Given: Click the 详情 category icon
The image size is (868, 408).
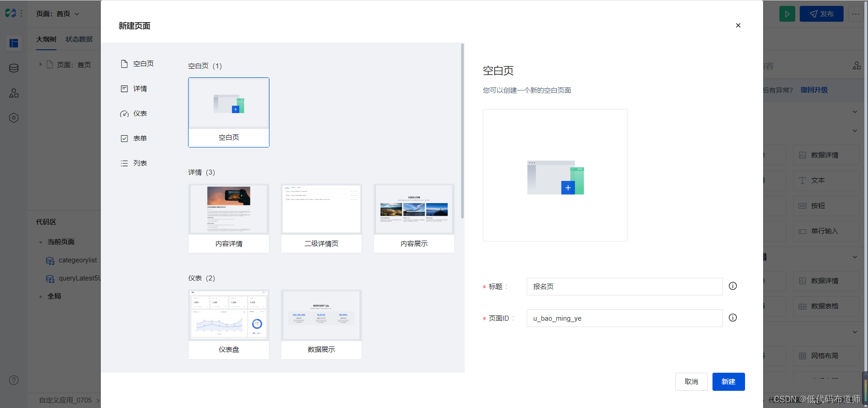Looking at the screenshot, I should coord(124,89).
